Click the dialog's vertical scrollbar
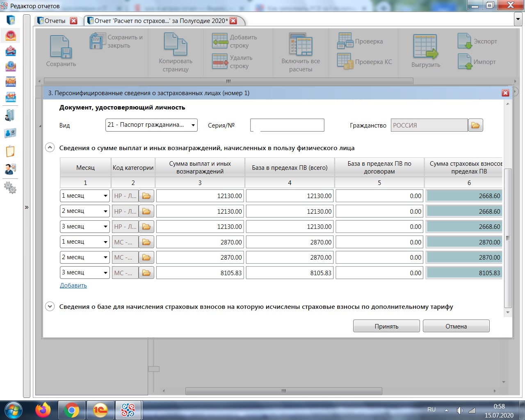The width and height of the screenshot is (525, 420). click(508, 238)
